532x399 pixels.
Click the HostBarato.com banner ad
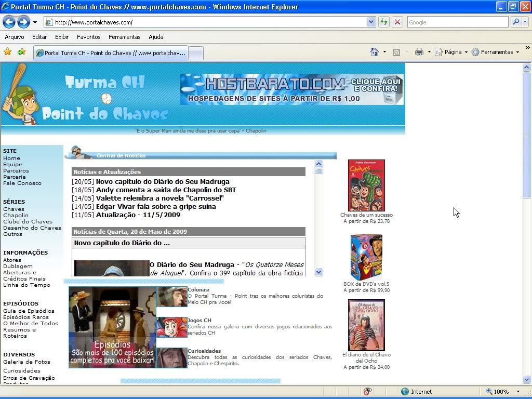coord(292,89)
